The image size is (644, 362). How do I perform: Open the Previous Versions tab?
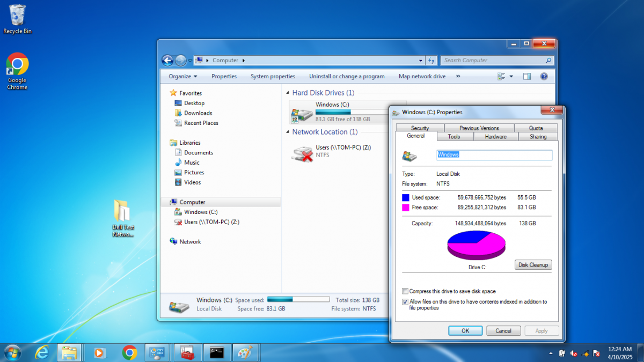point(479,128)
